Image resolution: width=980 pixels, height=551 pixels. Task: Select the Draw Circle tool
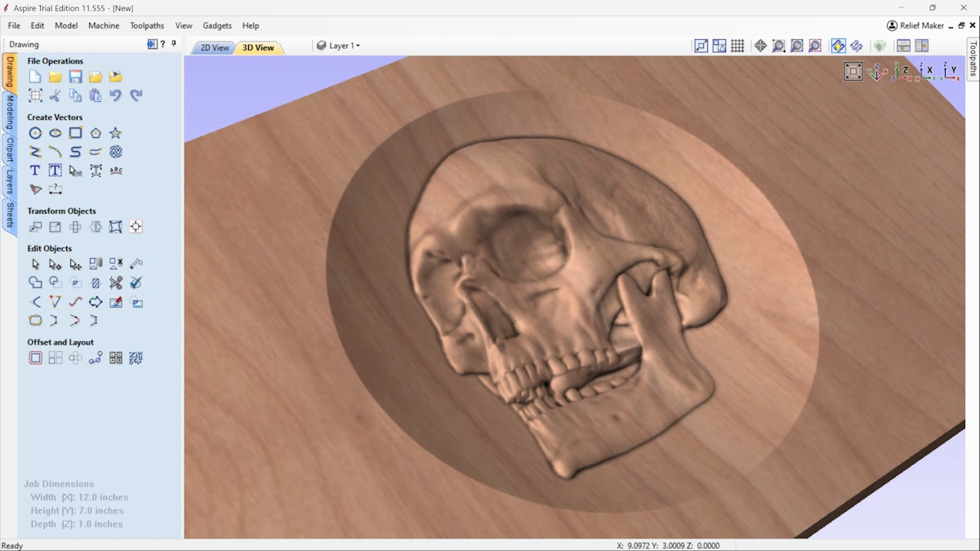click(x=35, y=133)
